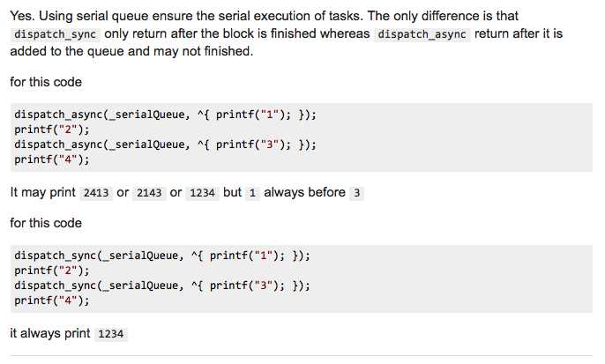Click the first "for this code" text
Screen dimensions: 605x364
(46, 82)
